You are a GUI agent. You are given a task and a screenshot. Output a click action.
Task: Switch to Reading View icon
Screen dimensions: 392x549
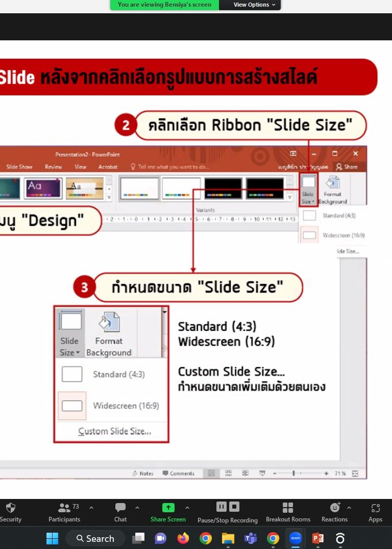[246, 473]
